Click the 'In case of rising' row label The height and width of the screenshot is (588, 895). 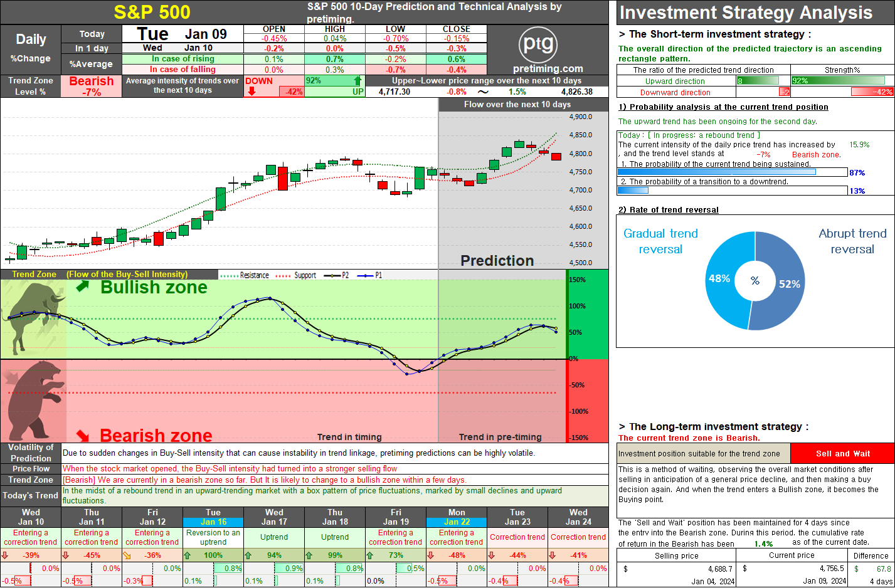click(x=183, y=59)
